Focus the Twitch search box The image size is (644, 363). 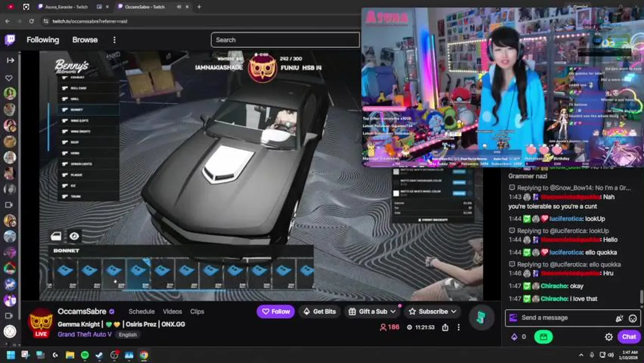pyautogui.click(x=285, y=40)
